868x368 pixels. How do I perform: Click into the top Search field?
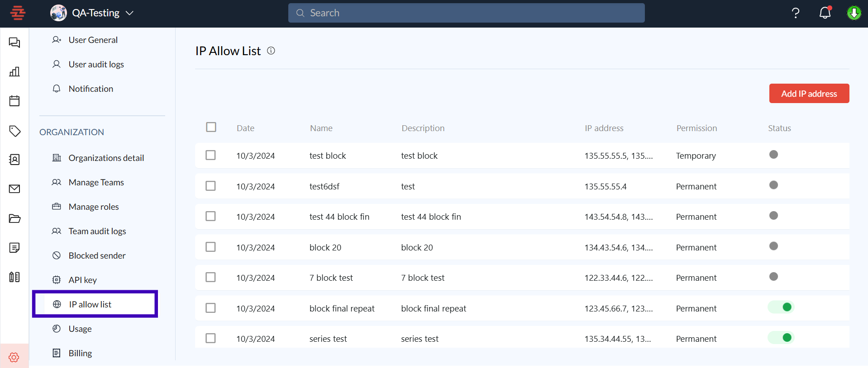pos(466,13)
